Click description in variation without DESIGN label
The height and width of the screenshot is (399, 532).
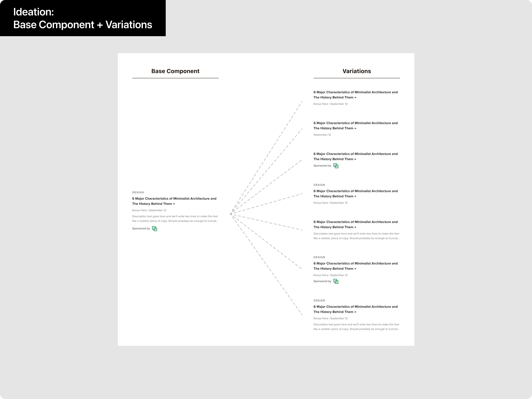(x=356, y=236)
